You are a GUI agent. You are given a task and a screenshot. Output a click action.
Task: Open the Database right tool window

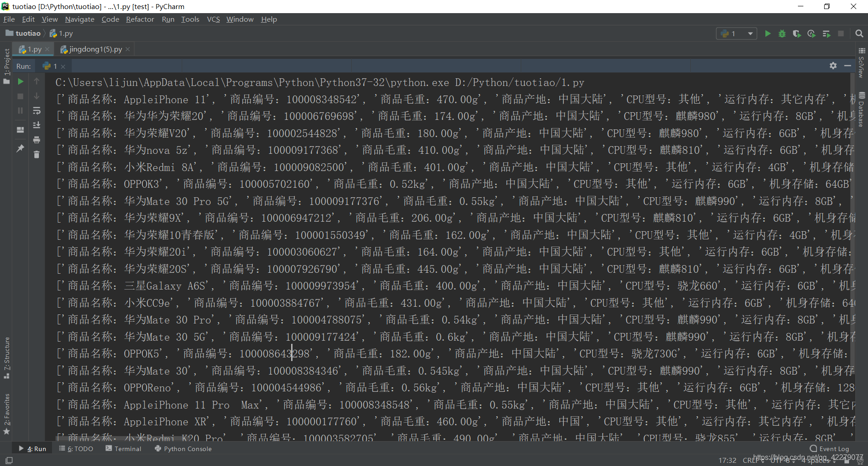[x=862, y=109]
